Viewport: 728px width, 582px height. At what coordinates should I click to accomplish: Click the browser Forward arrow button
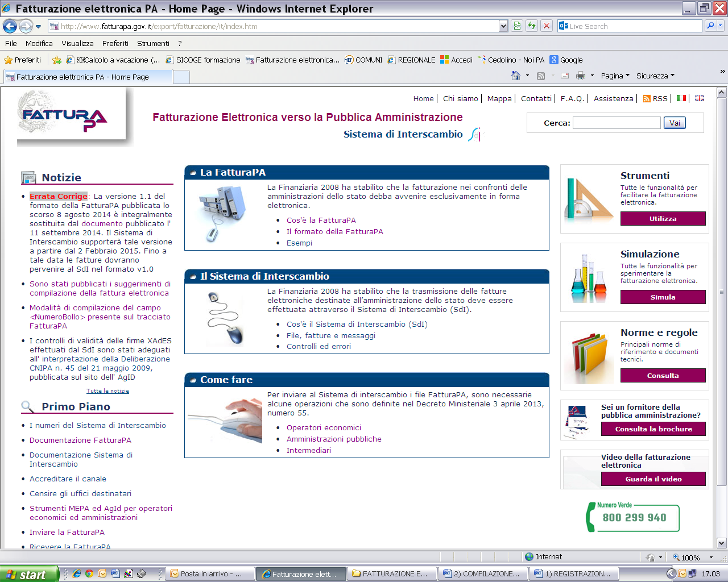point(26,26)
